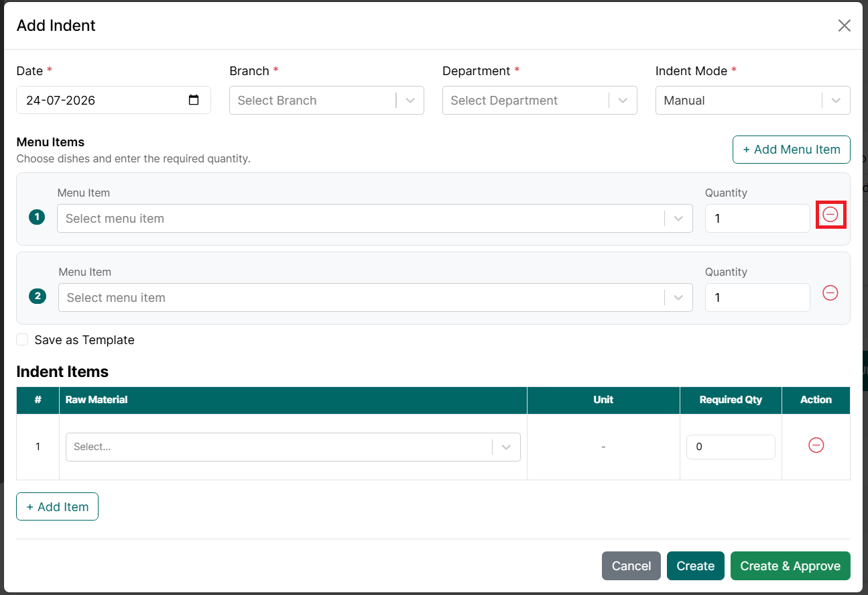Remove menu item row 1
This screenshot has height=595, width=868.
click(830, 215)
